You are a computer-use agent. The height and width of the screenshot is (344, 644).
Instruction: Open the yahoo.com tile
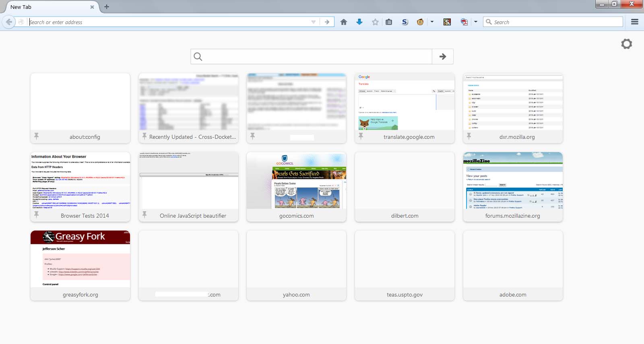coord(296,266)
